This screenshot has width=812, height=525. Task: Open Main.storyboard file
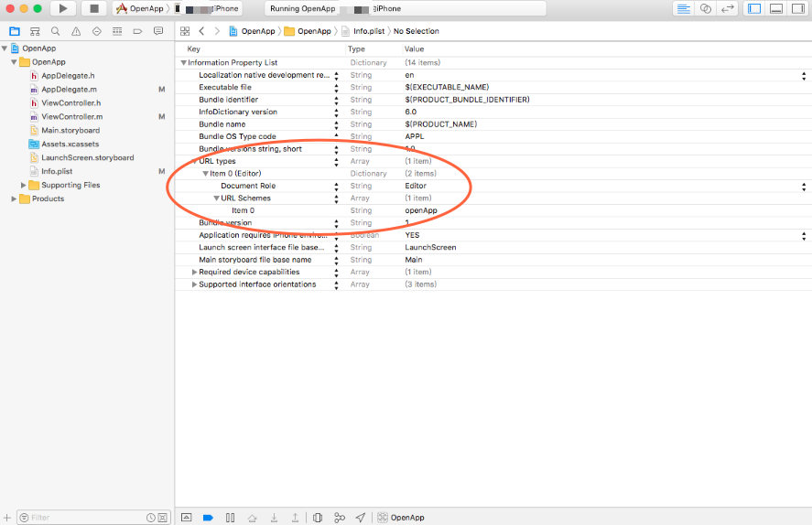pyautogui.click(x=70, y=131)
